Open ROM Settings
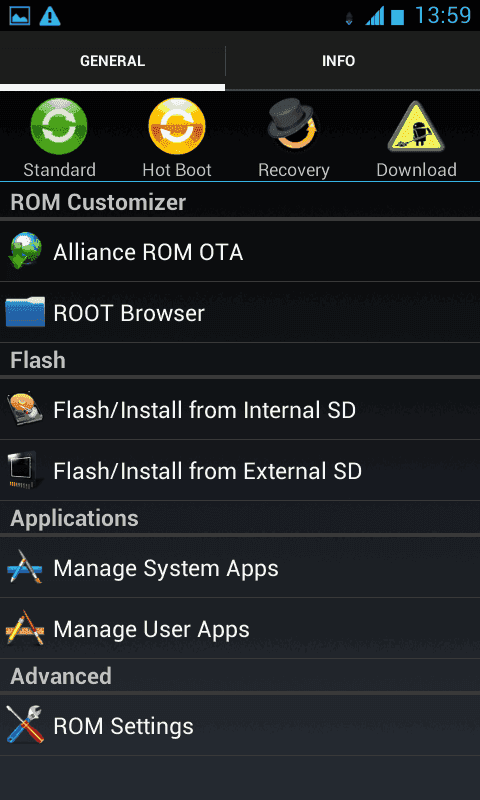 click(x=240, y=726)
